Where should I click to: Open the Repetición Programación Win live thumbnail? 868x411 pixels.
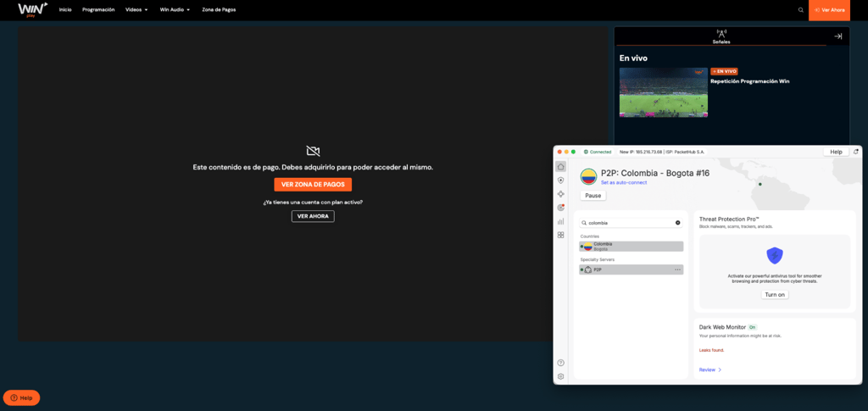pyautogui.click(x=663, y=92)
